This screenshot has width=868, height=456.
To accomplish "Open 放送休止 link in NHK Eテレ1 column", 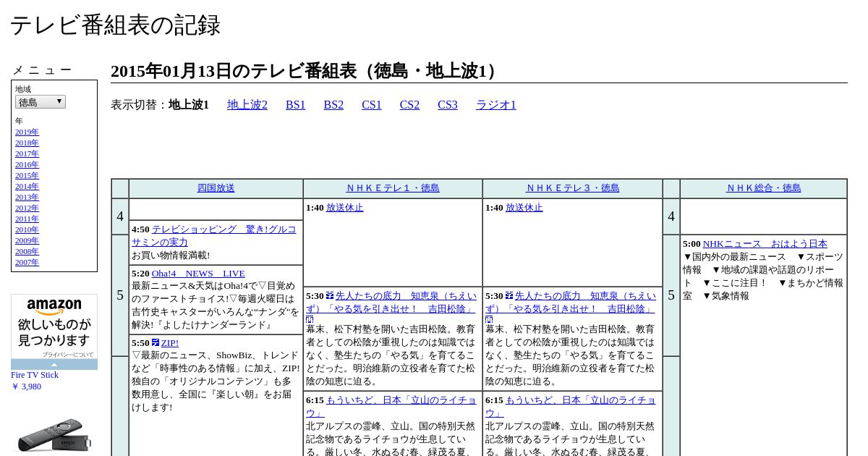I will [344, 208].
